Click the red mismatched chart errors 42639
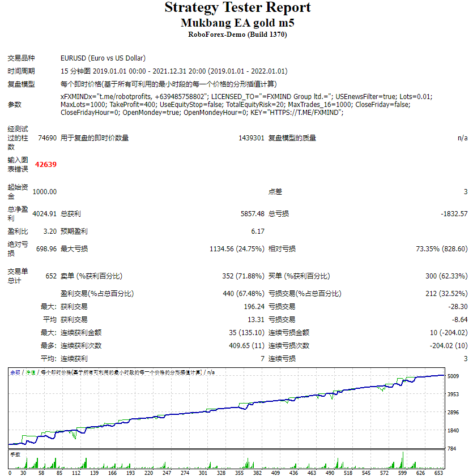 pos(46,165)
